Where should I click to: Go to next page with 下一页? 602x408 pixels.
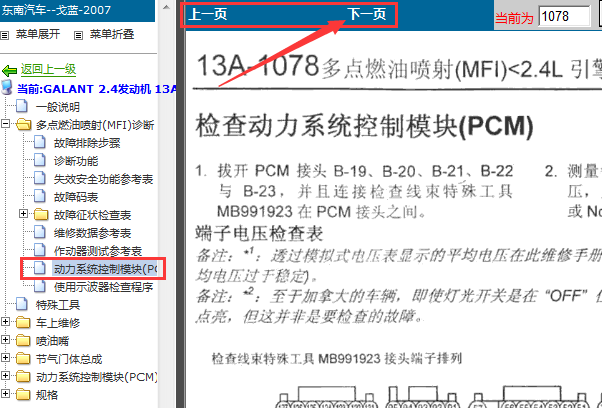[x=367, y=15]
